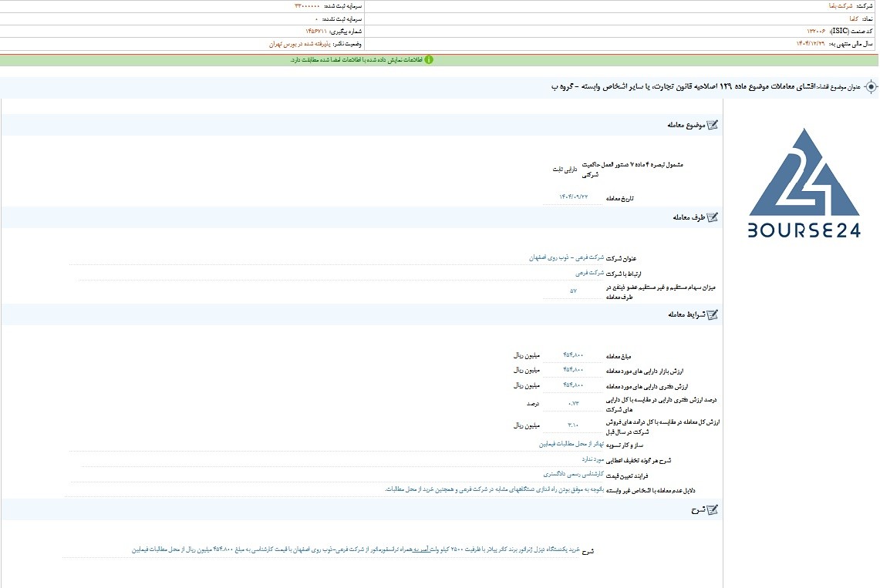Image resolution: width=880 pixels, height=588 pixels.
Task: Click the target icon beside عنوان موضوع افشاء
Action: pyautogui.click(x=871, y=87)
